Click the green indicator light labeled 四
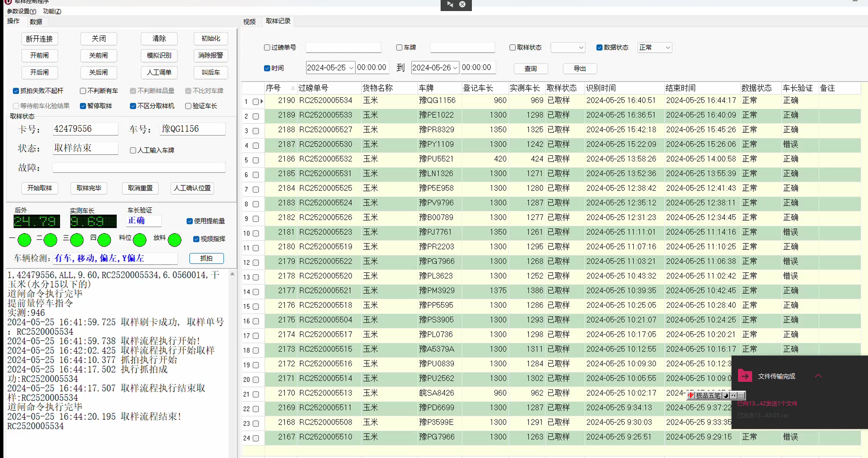This screenshot has width=868, height=458. [x=104, y=240]
